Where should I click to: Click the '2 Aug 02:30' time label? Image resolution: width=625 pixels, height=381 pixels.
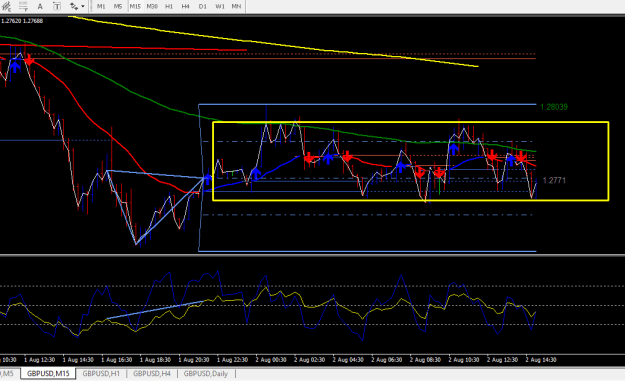310,360
